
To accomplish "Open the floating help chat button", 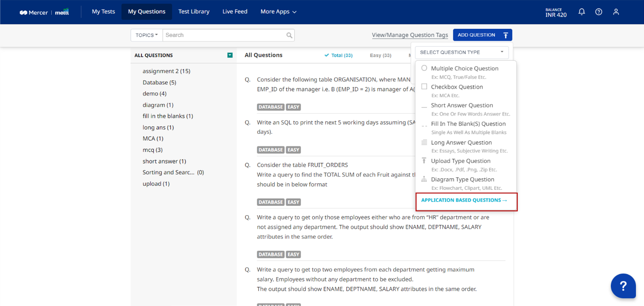I will (x=623, y=286).
